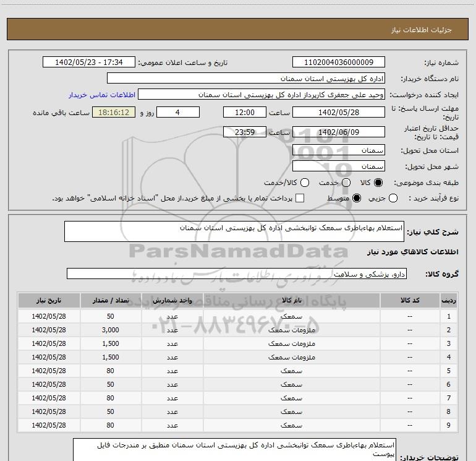This screenshot has height=461, width=476.
Task: Click the نام کالا column header
Action: (291, 301)
